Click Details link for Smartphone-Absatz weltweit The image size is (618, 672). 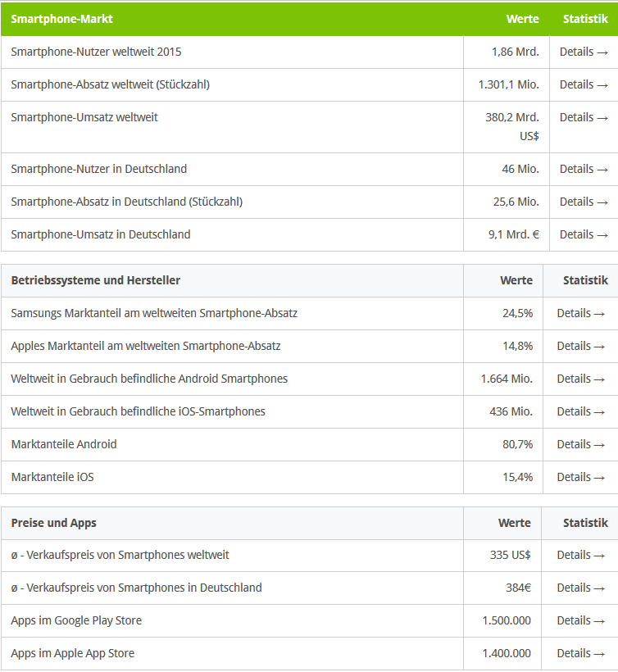pos(584,84)
